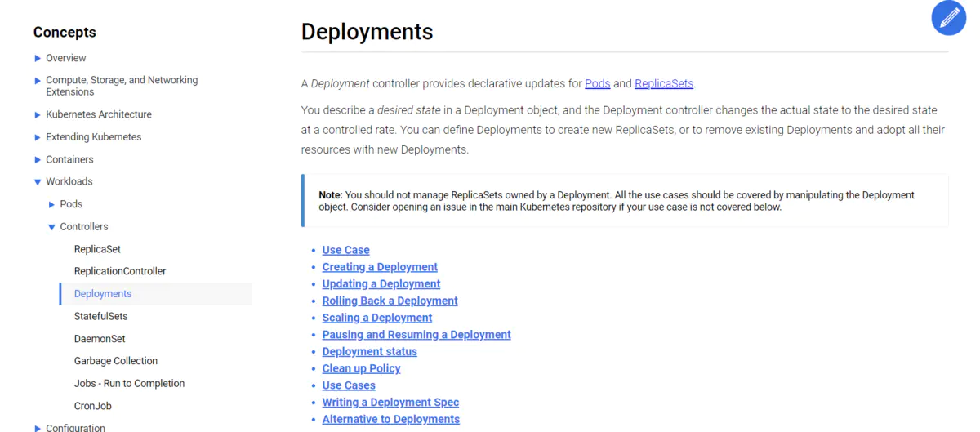The height and width of the screenshot is (432, 980).
Task: Select the Pods sidebar entry
Action: (71, 204)
